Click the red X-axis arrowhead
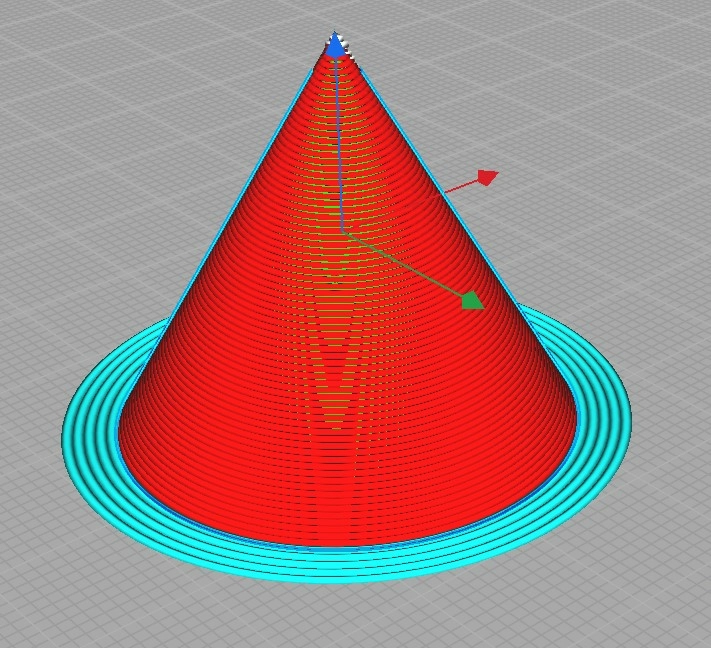Image resolution: width=711 pixels, height=648 pixels. [x=487, y=177]
